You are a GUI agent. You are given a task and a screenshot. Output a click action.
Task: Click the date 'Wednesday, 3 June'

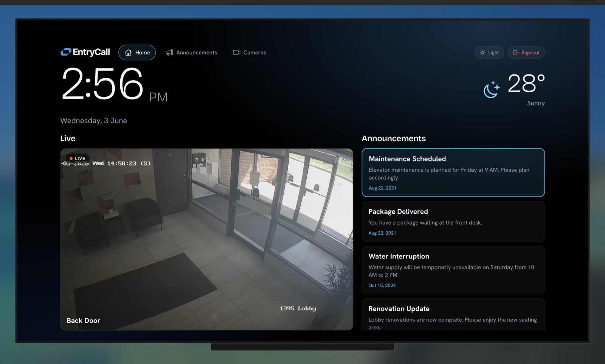click(94, 121)
